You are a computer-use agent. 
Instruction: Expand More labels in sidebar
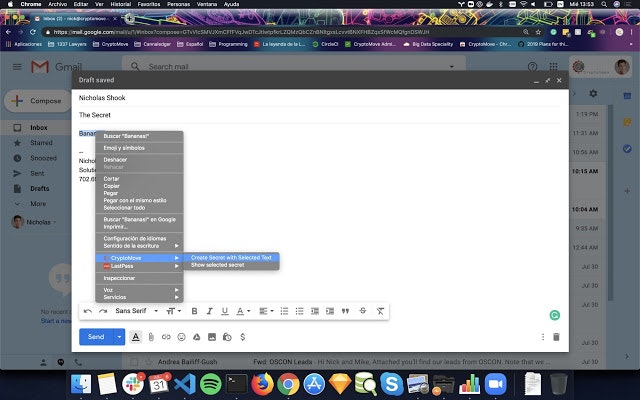click(36, 204)
